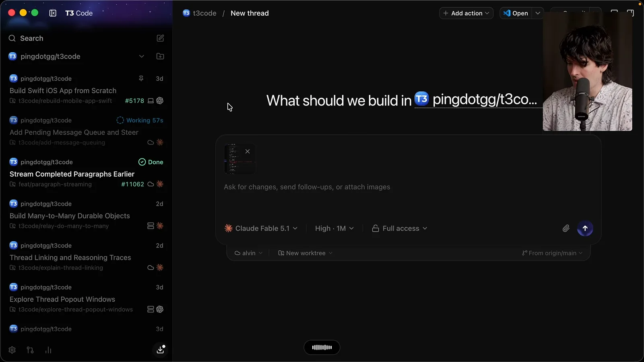Click the Working 57s status indicator

click(x=140, y=120)
